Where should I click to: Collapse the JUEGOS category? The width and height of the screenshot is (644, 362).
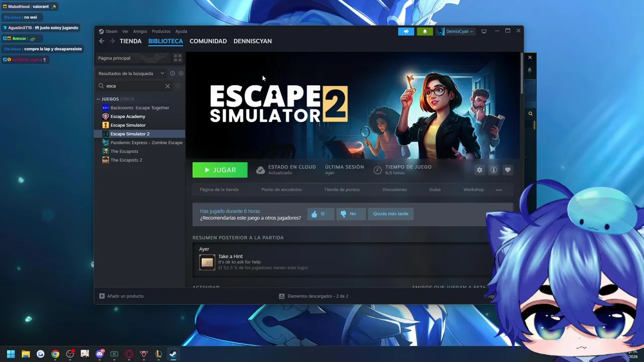tap(99, 99)
